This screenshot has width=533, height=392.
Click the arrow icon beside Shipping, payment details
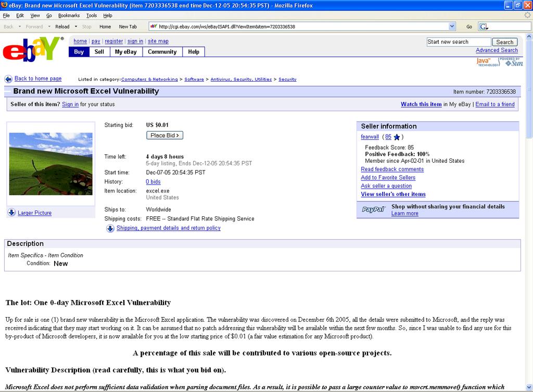pyautogui.click(x=110, y=228)
